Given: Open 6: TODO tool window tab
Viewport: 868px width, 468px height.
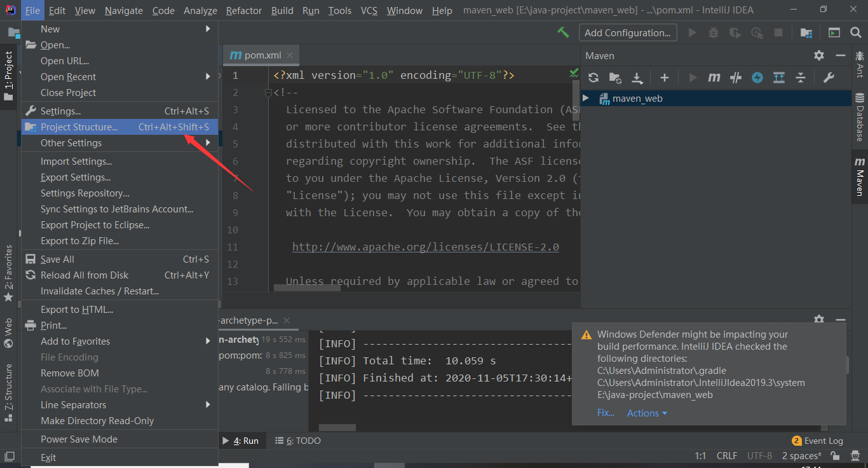Looking at the screenshot, I should [x=298, y=441].
